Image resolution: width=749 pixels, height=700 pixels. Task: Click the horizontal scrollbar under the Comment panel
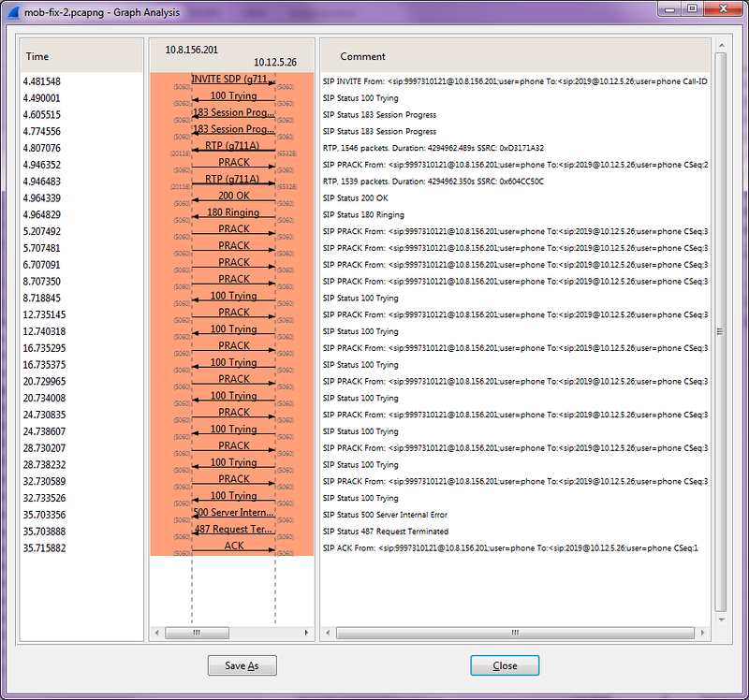(515, 633)
